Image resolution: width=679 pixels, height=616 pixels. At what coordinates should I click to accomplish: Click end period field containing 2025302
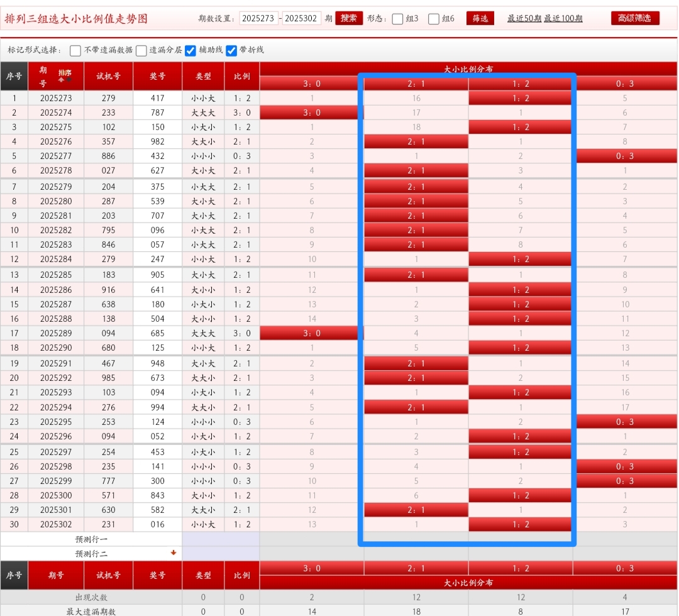pos(302,18)
